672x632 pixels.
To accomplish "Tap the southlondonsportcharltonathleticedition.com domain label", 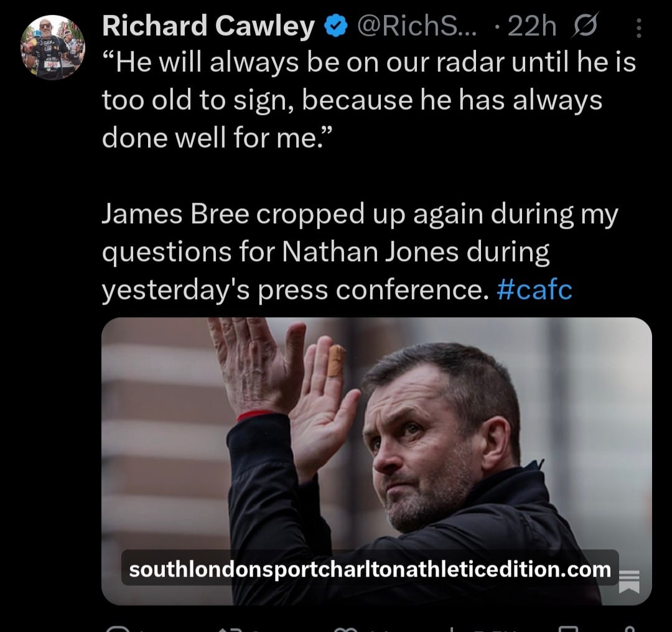I will (x=370, y=569).
